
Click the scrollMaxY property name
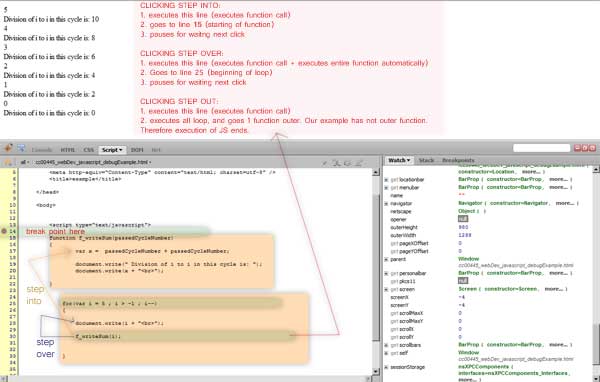pyautogui.click(x=411, y=321)
